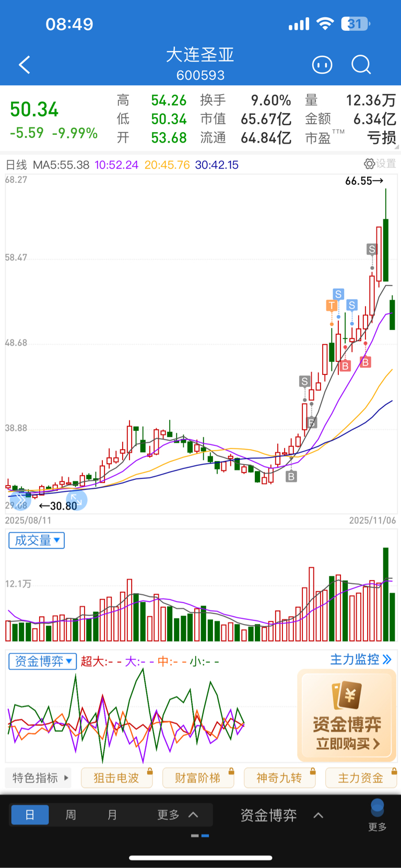Expand 更多 periods chevron
Viewport: 401px width, 868px height.
(178, 815)
